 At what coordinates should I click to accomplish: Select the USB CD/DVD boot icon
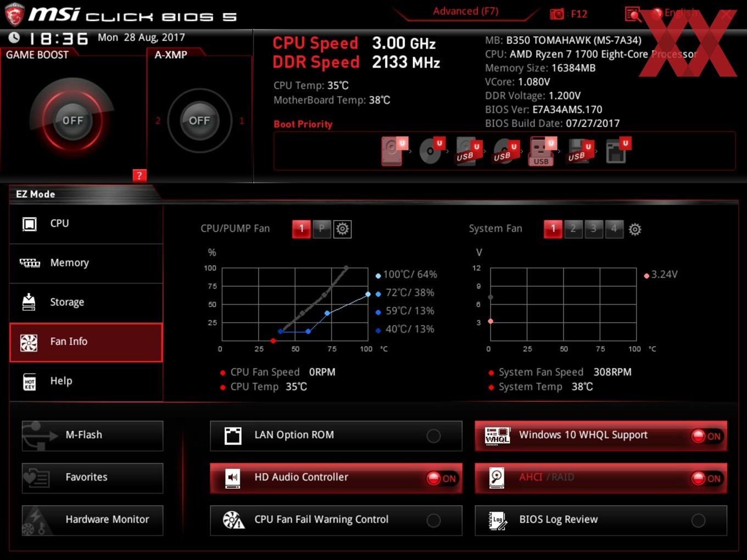tap(506, 151)
